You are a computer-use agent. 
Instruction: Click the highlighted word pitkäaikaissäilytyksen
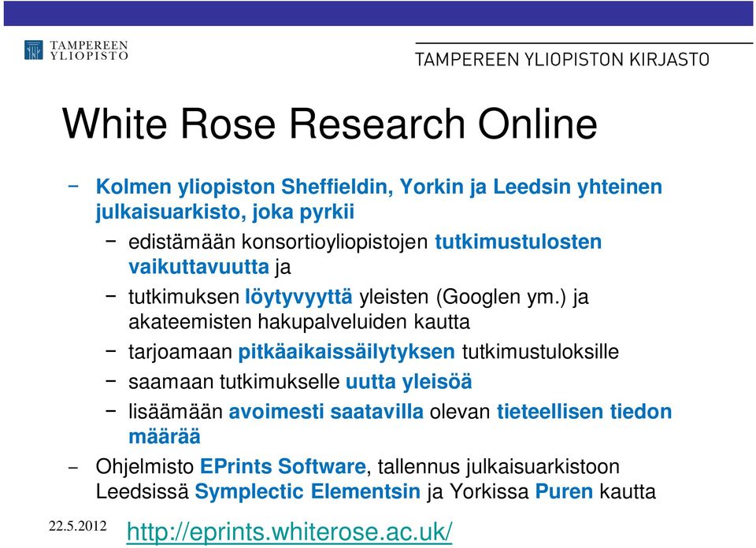(346, 352)
